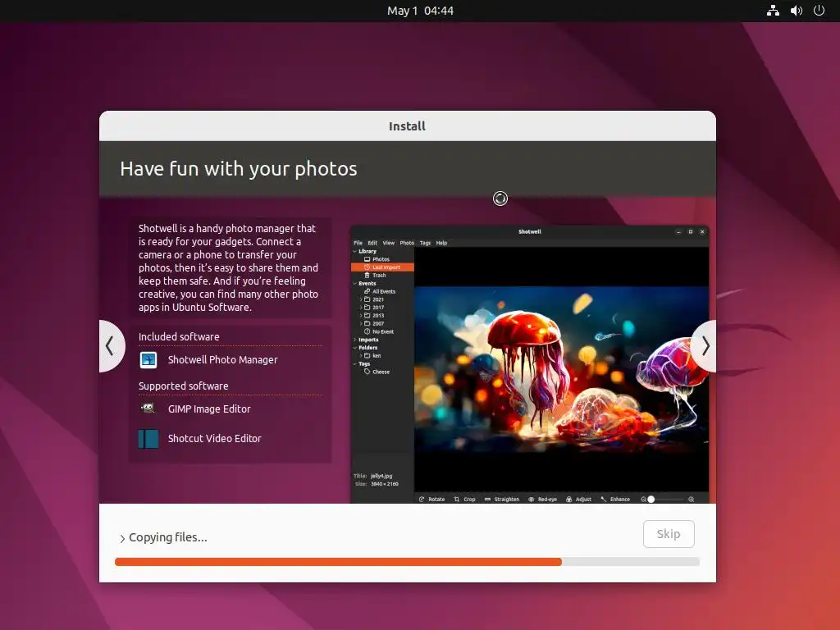Collapse the Tags section in Shotwell sidebar
This screenshot has width=840, height=630.
pos(354,363)
